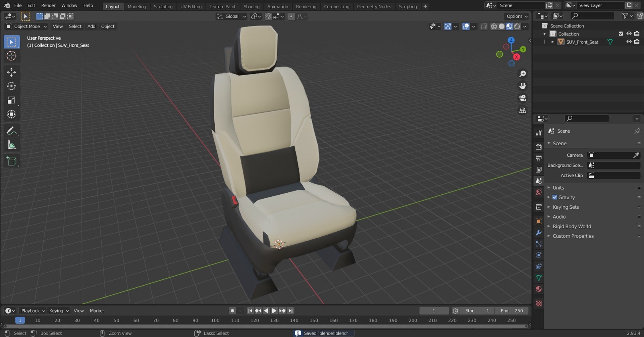Open the Render menu
The width and height of the screenshot is (644, 337).
coord(48,5)
